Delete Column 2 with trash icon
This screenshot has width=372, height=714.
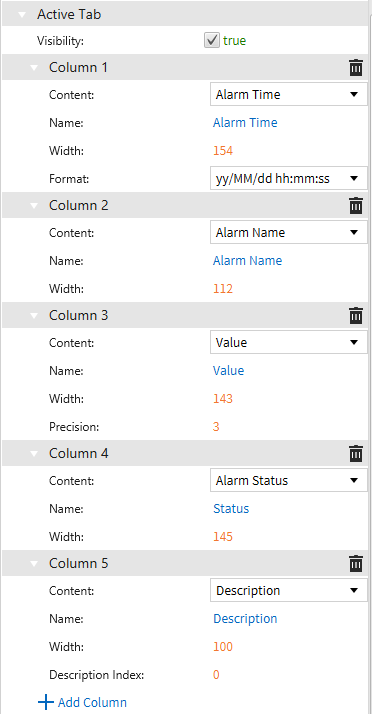[356, 205]
